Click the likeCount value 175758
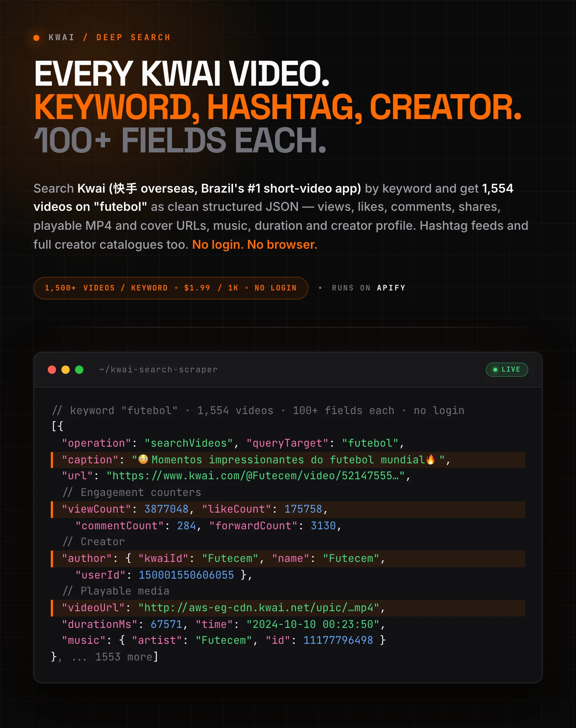 tap(303, 509)
